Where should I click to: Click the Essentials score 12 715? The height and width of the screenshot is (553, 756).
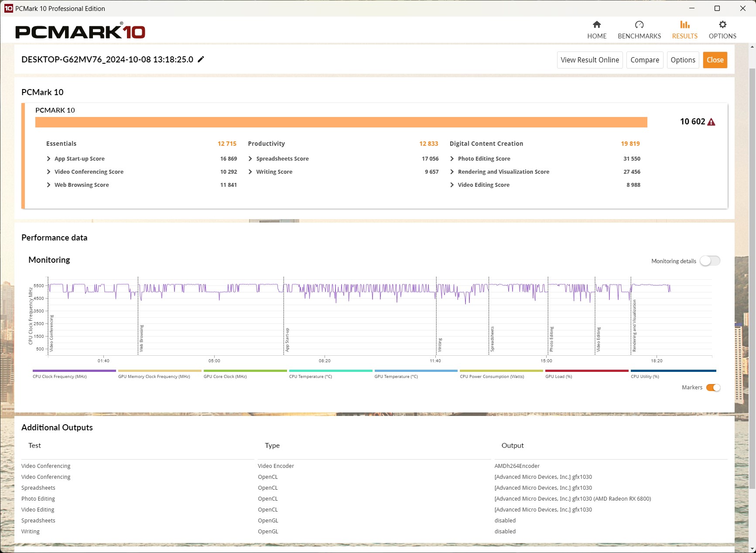tap(227, 144)
